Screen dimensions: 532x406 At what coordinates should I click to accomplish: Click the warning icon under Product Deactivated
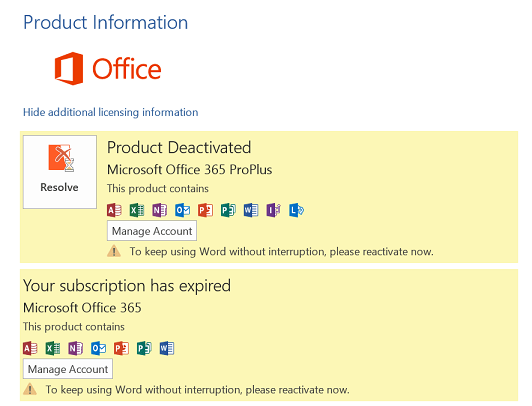pos(114,251)
